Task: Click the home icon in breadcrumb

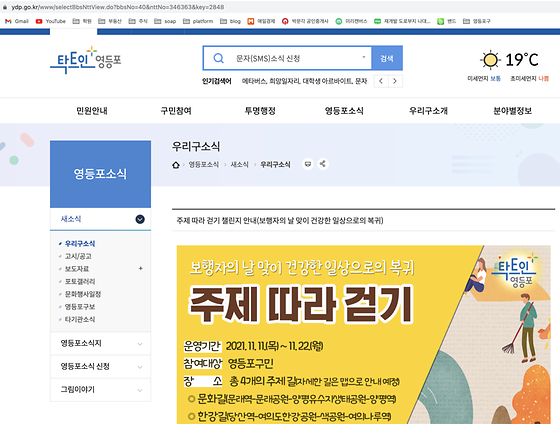Action: point(175,165)
